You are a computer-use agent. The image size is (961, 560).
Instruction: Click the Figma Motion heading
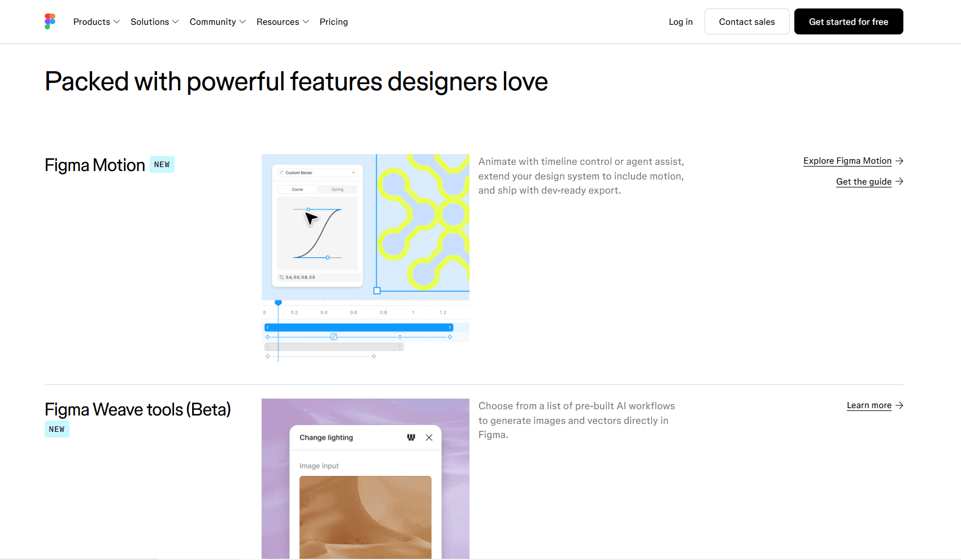tap(95, 165)
